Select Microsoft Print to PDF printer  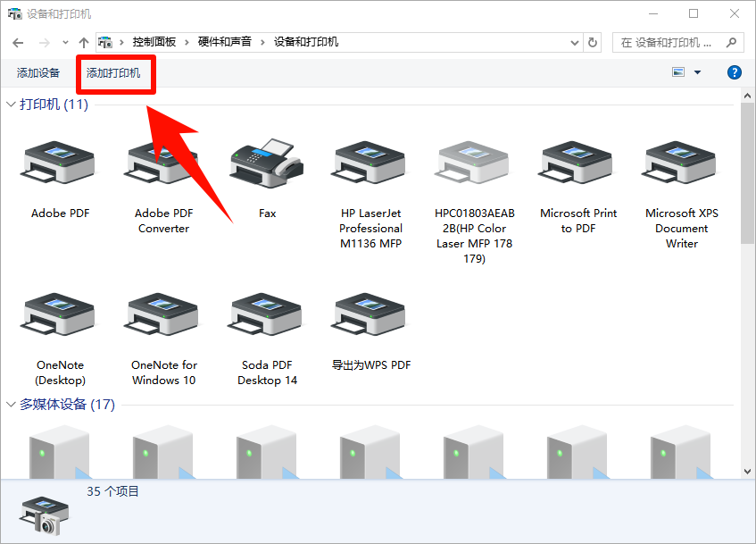(577, 163)
